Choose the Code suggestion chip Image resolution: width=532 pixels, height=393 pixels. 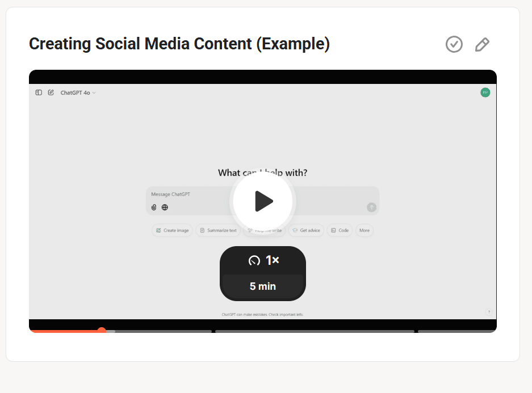[340, 230]
